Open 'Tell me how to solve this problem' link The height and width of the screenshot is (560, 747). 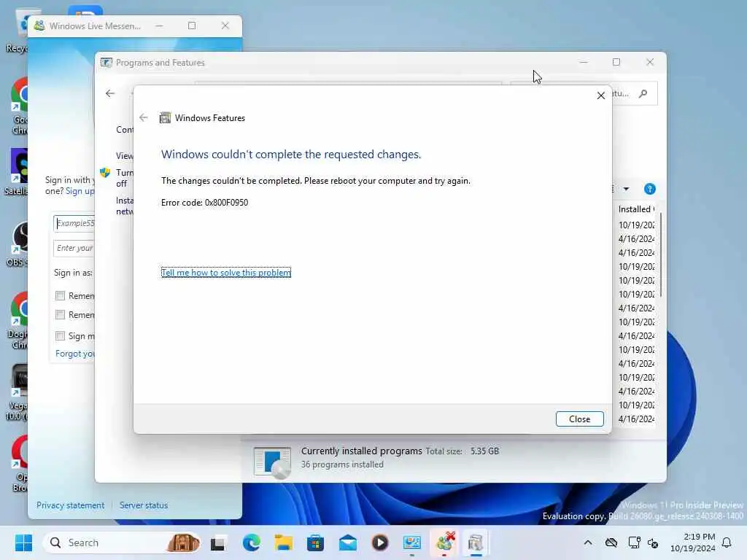click(226, 273)
